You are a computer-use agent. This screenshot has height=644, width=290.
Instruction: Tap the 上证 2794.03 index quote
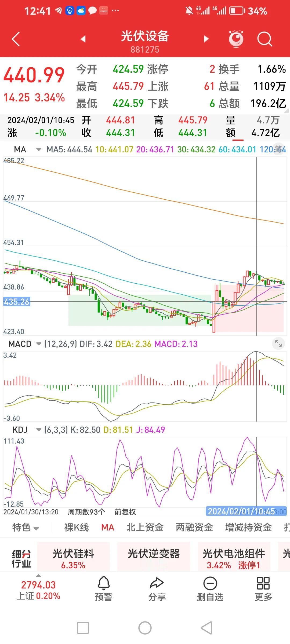[x=38, y=590]
